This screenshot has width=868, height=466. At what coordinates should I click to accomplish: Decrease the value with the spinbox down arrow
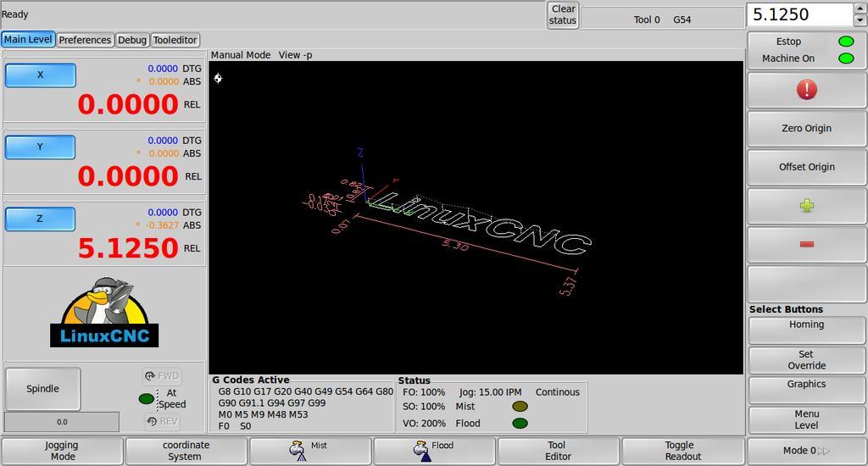860,20
